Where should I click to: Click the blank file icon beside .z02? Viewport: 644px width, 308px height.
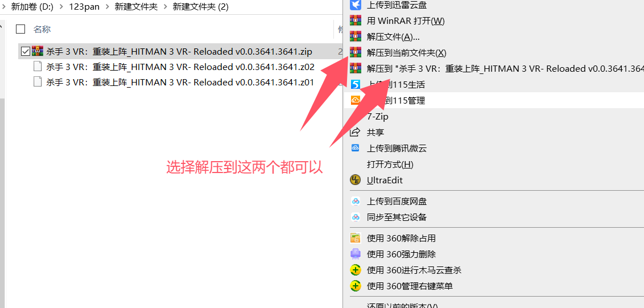click(38, 67)
